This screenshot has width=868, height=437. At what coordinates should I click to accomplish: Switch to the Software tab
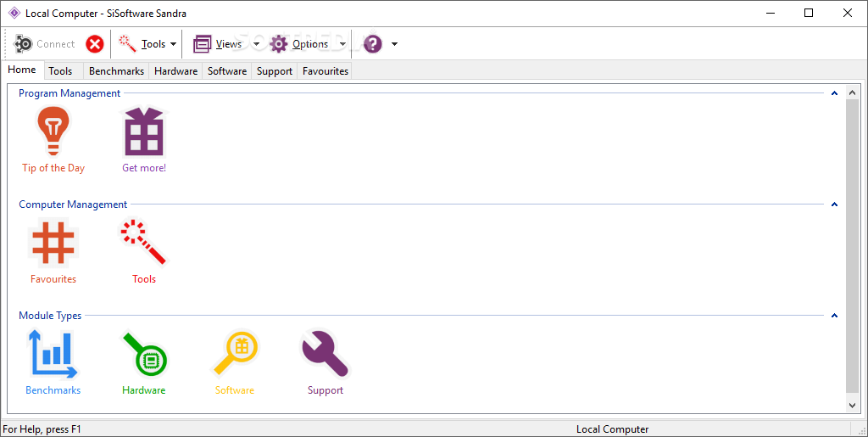click(227, 71)
